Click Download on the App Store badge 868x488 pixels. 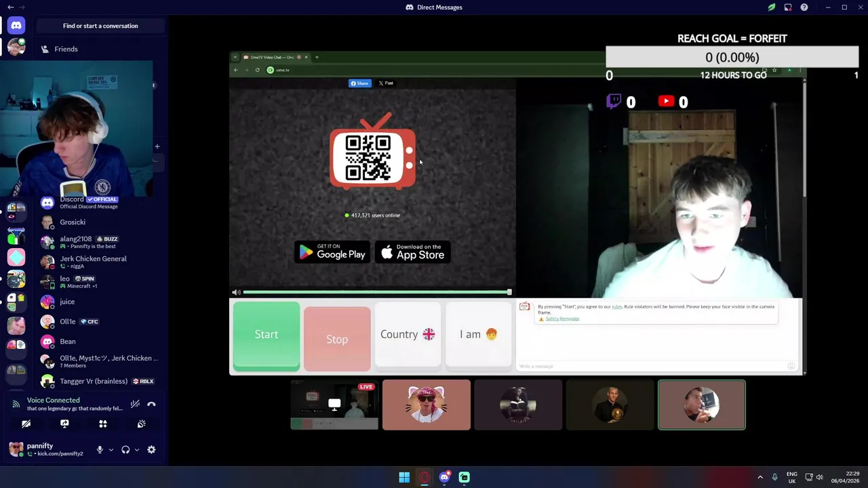[413, 252]
